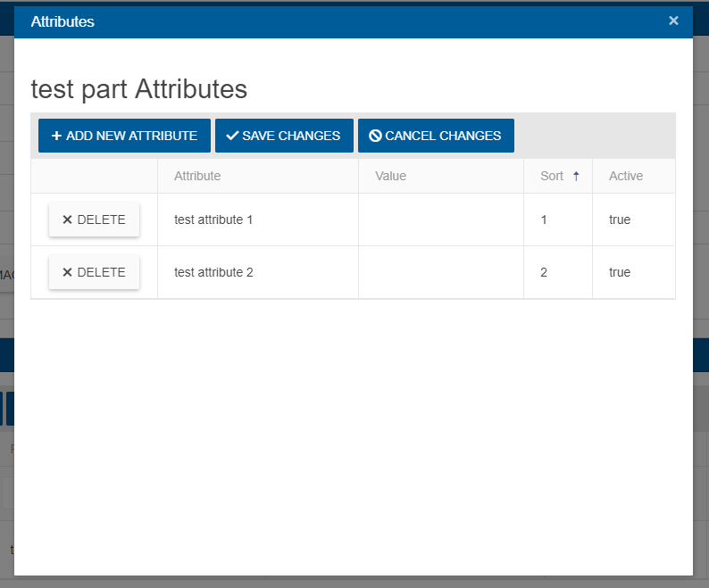Screen dimensions: 709x588
Task: Close the Attributes dialog with the X
Action: 673,21
